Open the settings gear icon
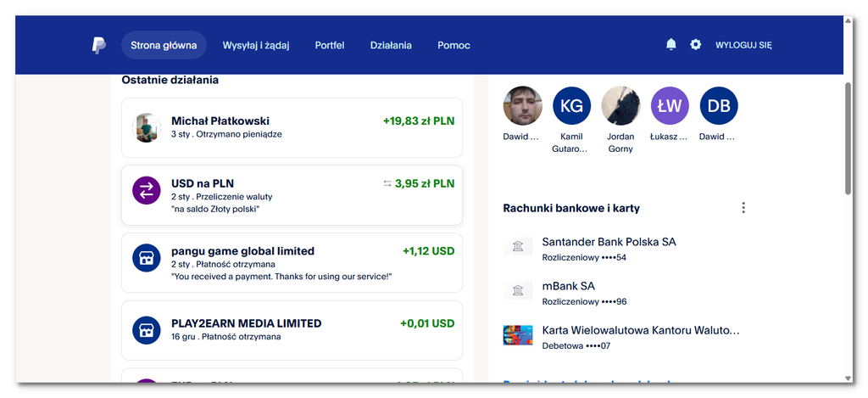The width and height of the screenshot is (868, 398). tap(695, 45)
